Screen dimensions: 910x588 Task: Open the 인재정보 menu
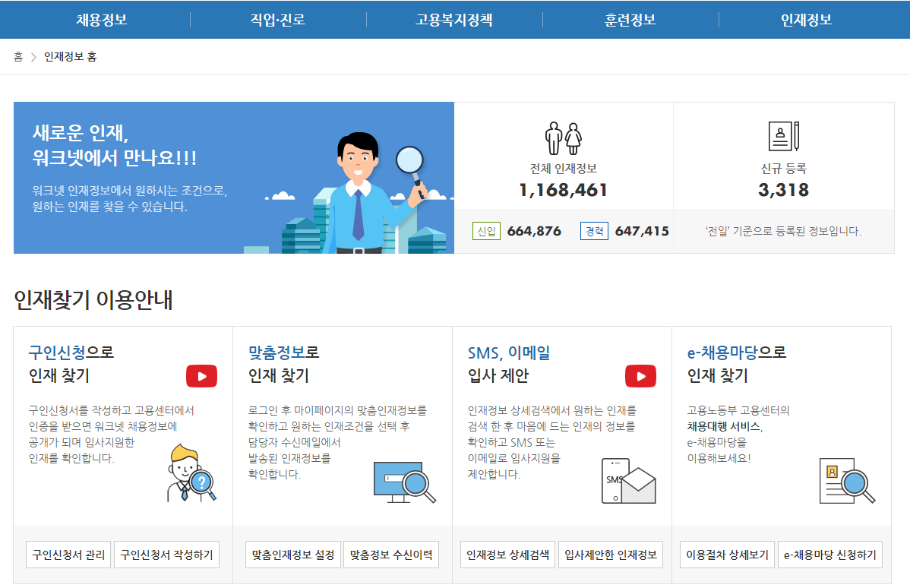[806, 20]
